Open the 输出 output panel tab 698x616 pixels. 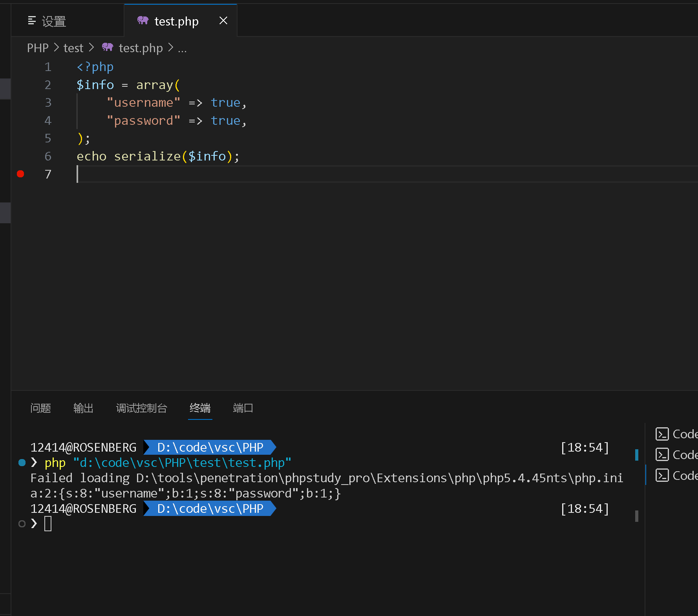(83, 408)
